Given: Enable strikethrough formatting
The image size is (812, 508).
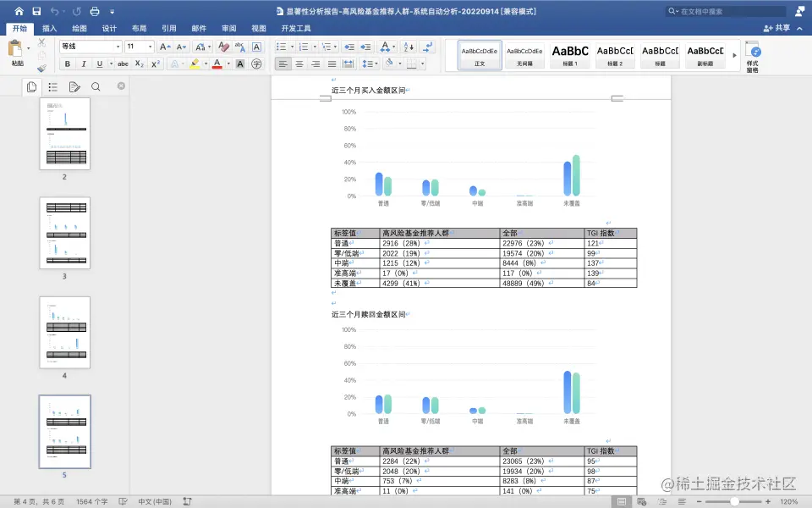Looking at the screenshot, I should click(x=123, y=63).
